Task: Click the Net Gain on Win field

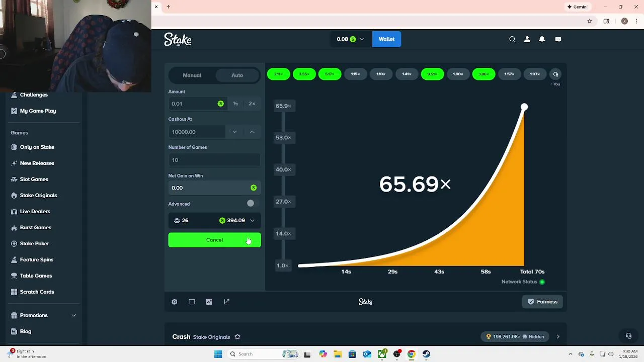Action: [214, 188]
